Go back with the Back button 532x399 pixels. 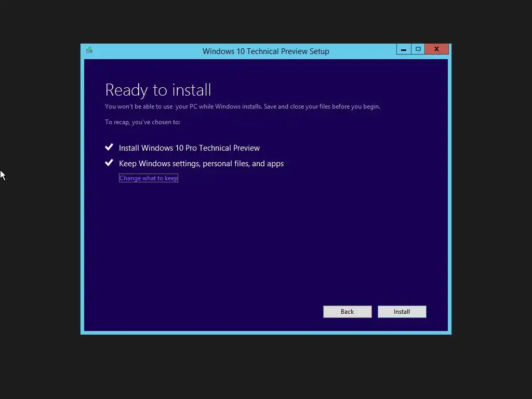pos(347,312)
